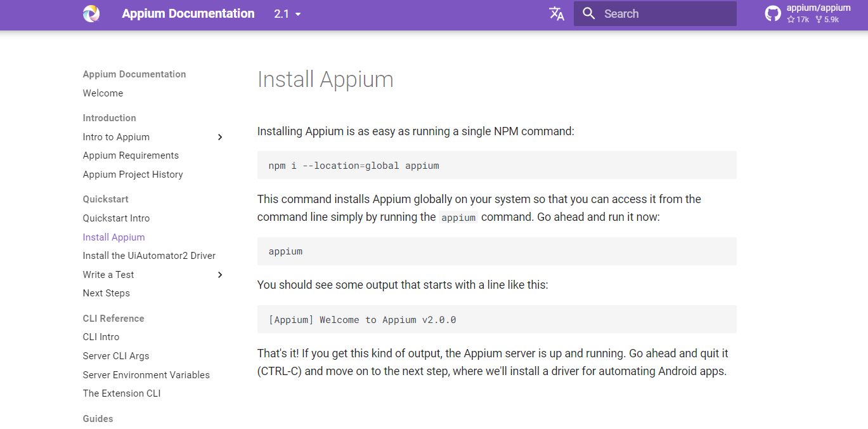Viewport: 868px width, 429px height.
Task: Open the language translation selector icon
Action: pos(556,14)
